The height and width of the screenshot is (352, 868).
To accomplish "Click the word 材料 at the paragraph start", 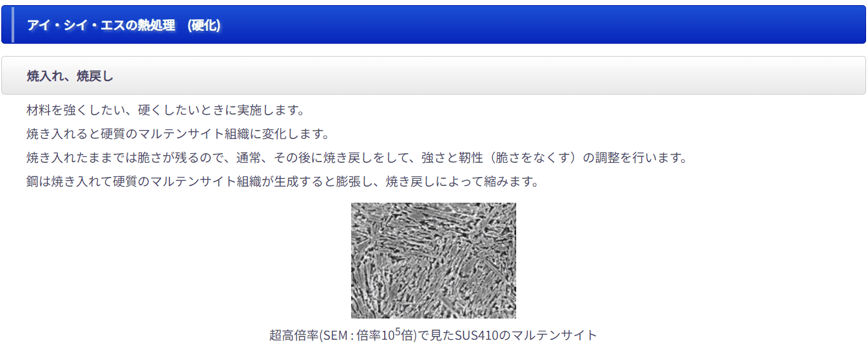I will tap(39, 110).
